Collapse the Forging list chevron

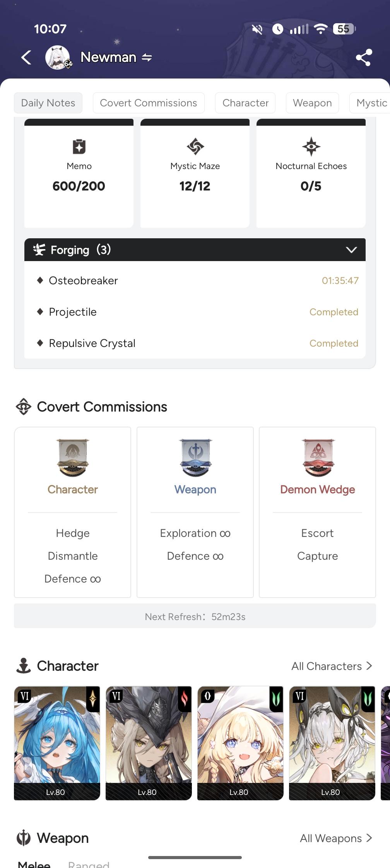coord(351,250)
